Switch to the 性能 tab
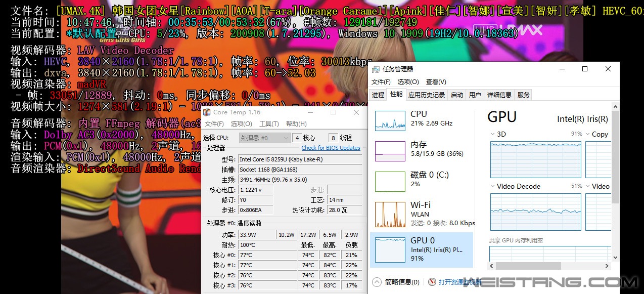The image size is (644, 294). click(396, 94)
